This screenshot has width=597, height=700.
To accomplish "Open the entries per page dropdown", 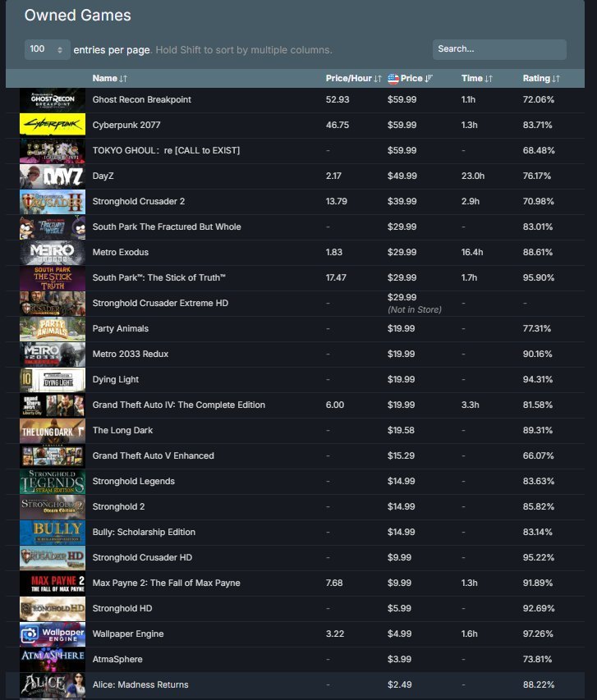I will pos(47,49).
